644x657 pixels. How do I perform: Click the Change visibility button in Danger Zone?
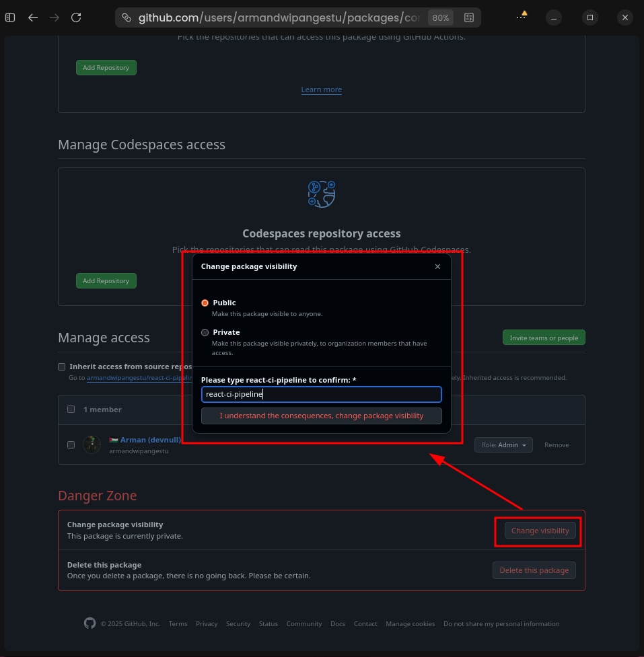tap(540, 531)
